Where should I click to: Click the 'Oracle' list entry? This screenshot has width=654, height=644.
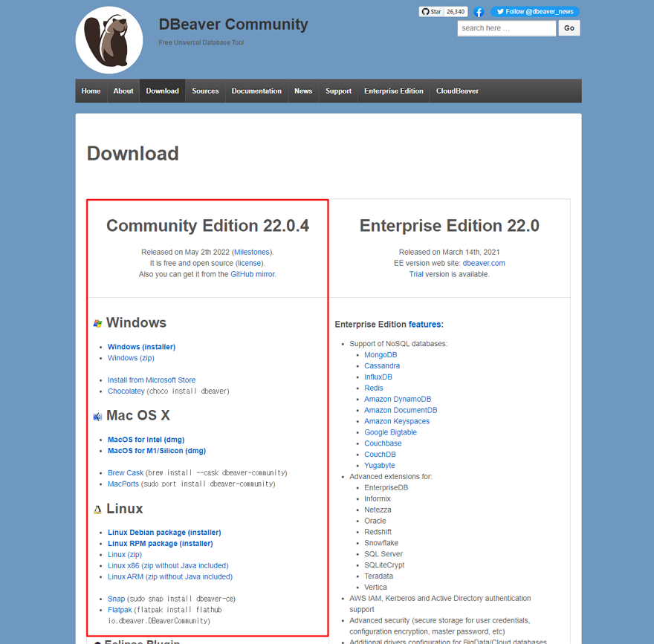[x=375, y=521]
